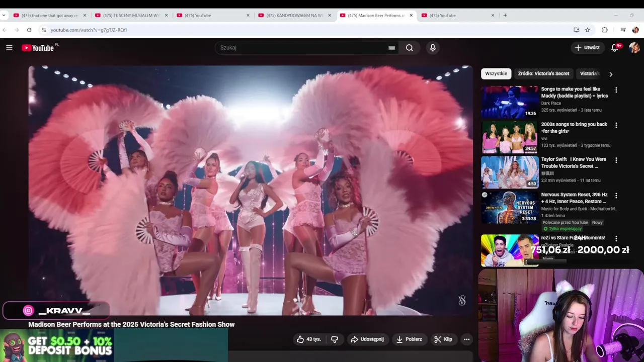Viewport: 644px width, 362px height.
Task: Open options menu for reZi vs Stare video
Action: tap(616, 239)
